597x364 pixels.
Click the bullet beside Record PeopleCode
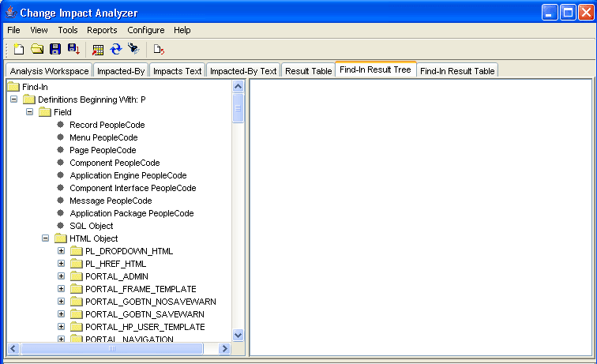click(x=60, y=124)
